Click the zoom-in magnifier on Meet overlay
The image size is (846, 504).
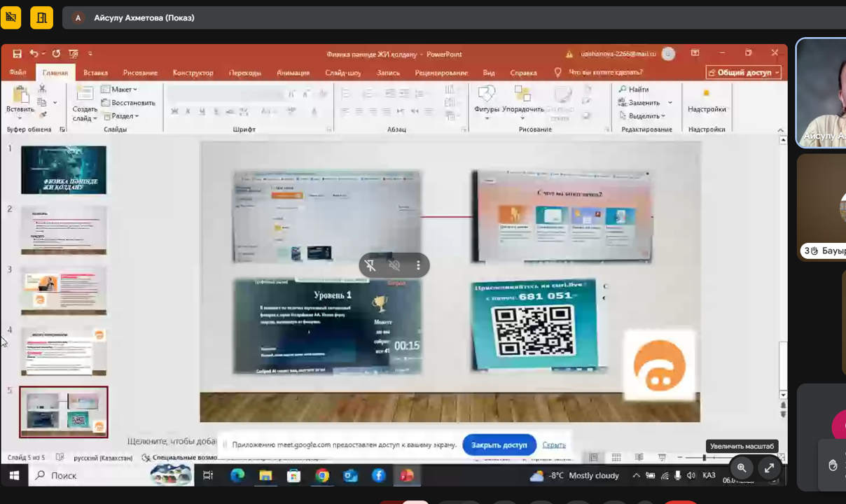click(x=742, y=468)
